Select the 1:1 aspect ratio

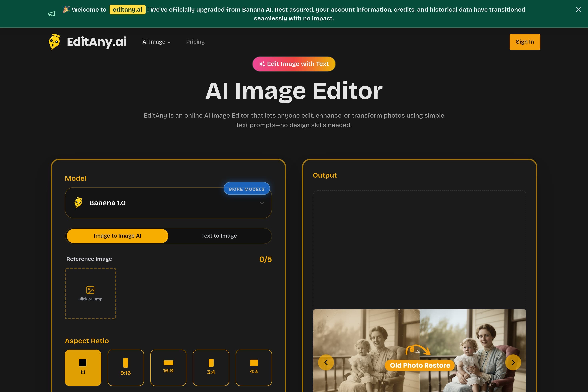(83, 368)
